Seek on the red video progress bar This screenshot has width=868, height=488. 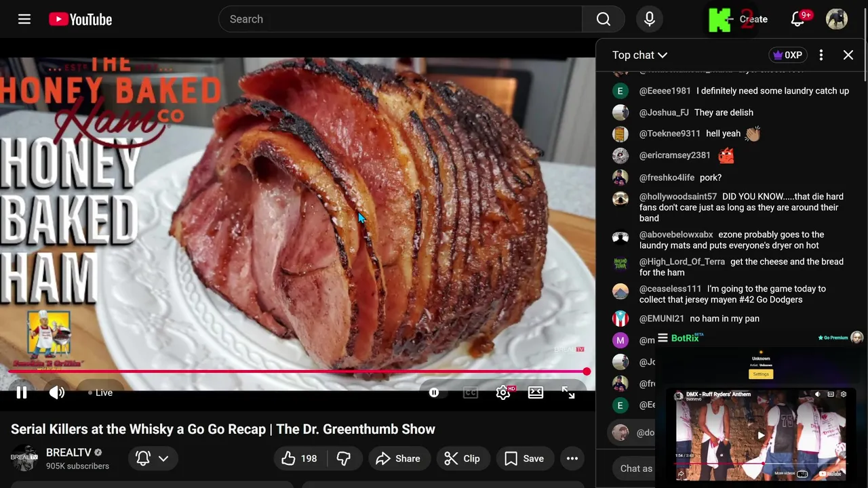point(298,371)
